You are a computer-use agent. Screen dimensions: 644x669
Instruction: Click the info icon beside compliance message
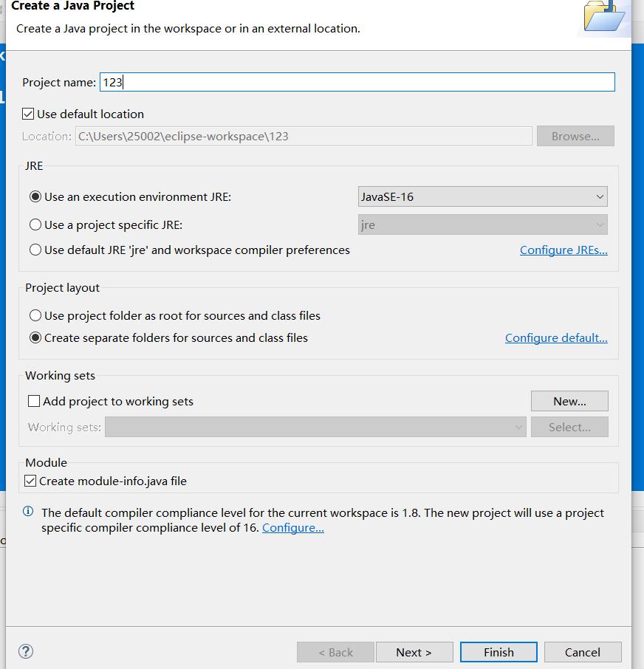coord(27,512)
